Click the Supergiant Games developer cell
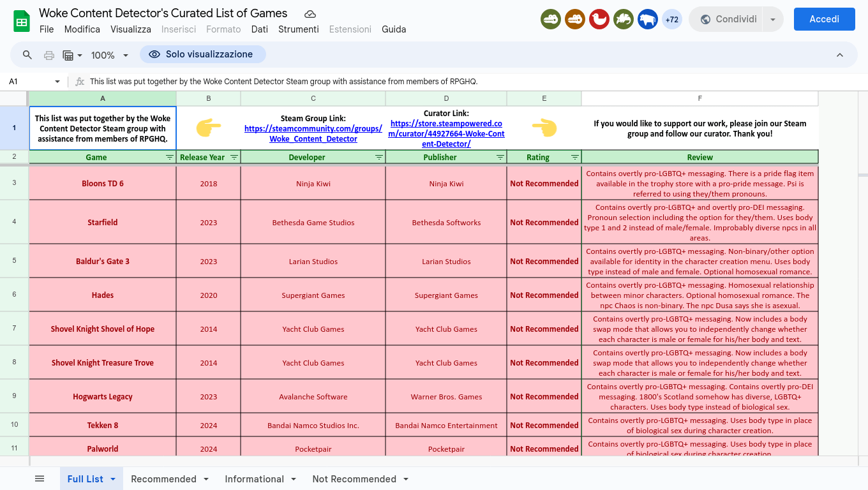868x490 pixels. [x=313, y=295]
